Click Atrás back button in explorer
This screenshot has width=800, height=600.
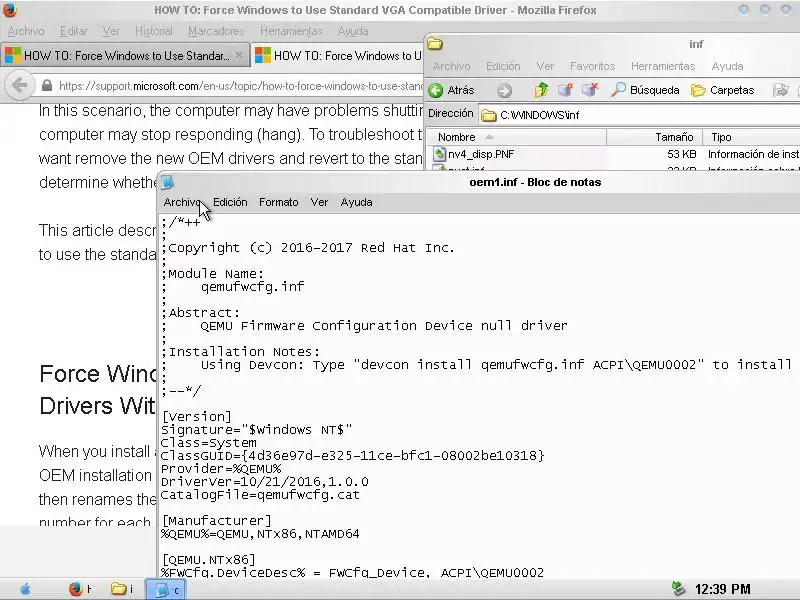[452, 90]
